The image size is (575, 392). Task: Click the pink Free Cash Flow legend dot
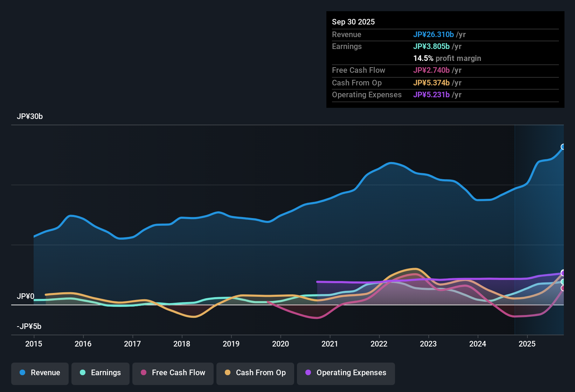144,373
